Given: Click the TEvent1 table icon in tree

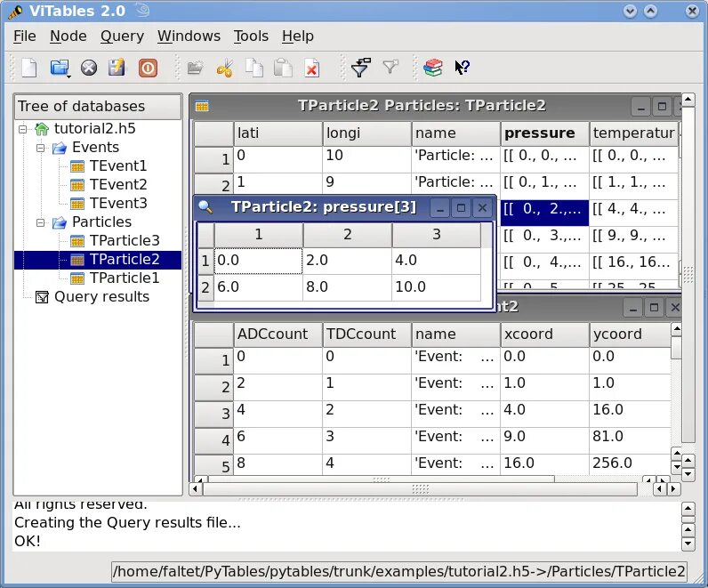Looking at the screenshot, I should point(77,166).
